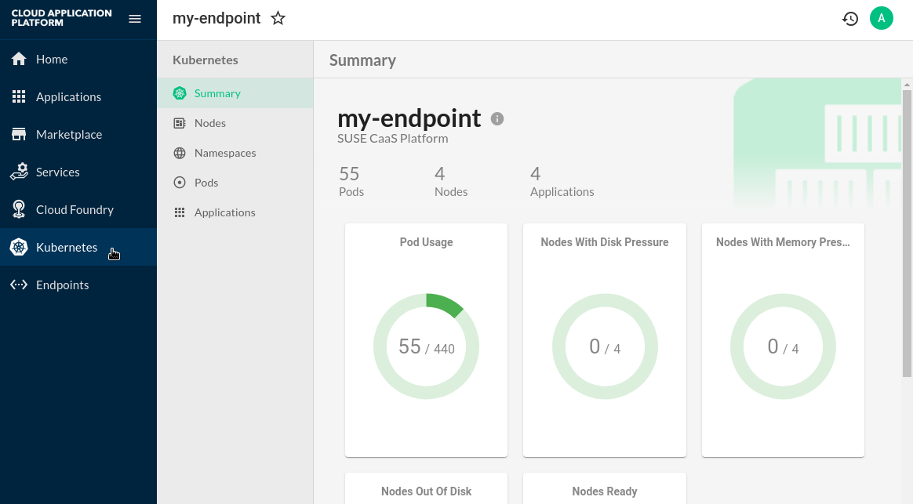913x504 pixels.
Task: Click the Home icon in the sidebar
Action: [18, 59]
